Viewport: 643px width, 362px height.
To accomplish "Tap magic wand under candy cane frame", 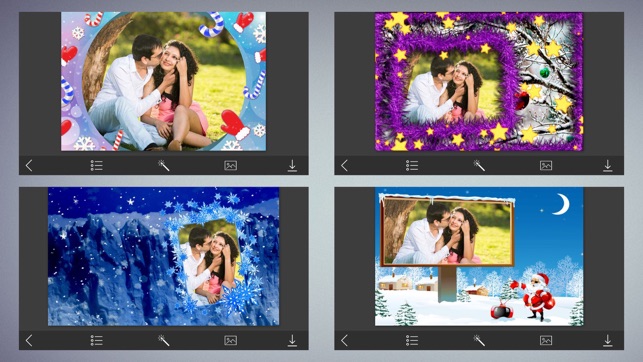I will [164, 165].
